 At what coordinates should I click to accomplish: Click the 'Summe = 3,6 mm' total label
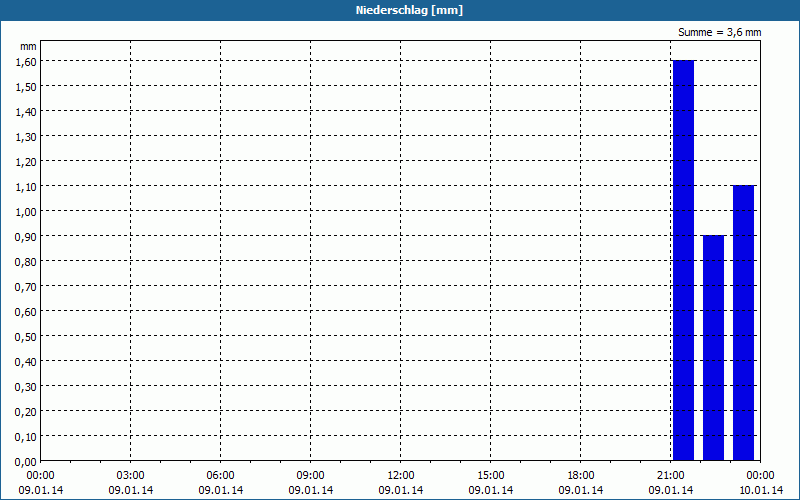click(719, 32)
